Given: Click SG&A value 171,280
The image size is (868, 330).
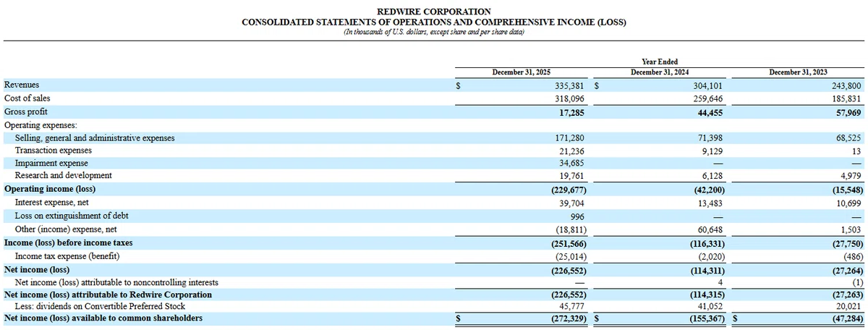Looking at the screenshot, I should 569,137.
